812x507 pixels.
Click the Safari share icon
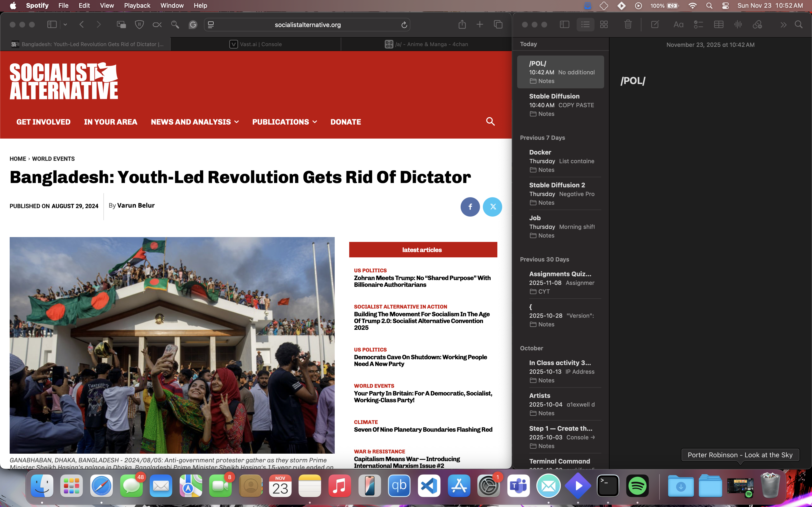click(x=462, y=24)
